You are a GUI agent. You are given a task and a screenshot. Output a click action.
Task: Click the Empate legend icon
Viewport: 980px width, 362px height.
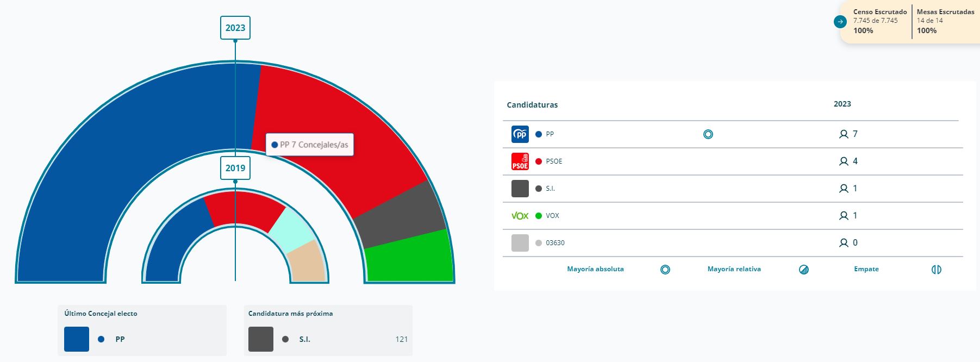[936, 270]
